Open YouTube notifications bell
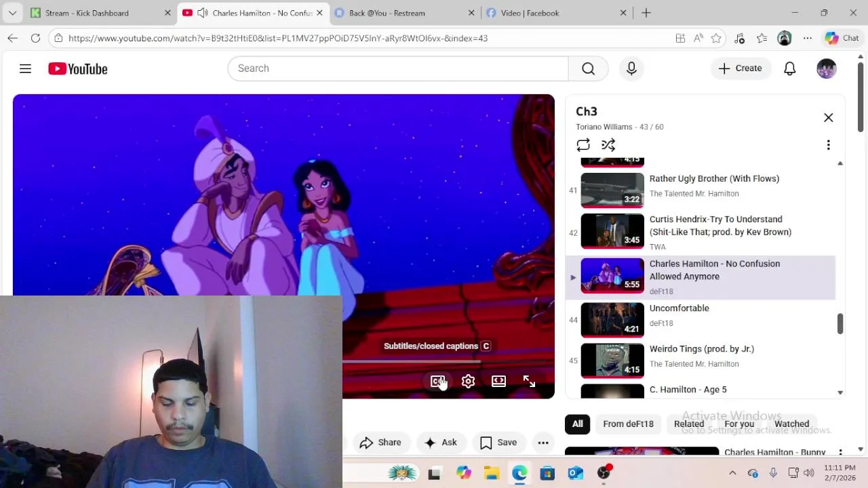Viewport: 868px width, 488px height. (789, 68)
